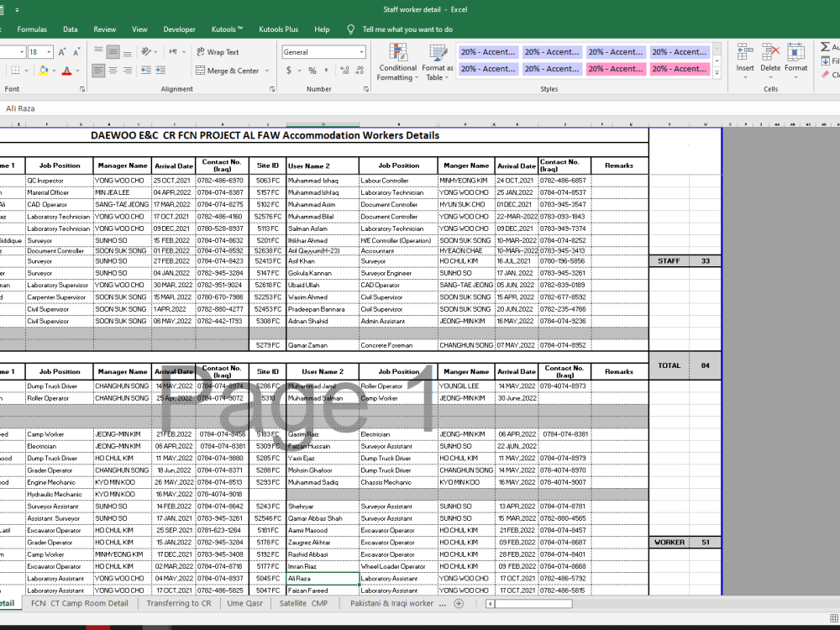Open Conditional Formatting menu
840x630 pixels.
coord(397,62)
